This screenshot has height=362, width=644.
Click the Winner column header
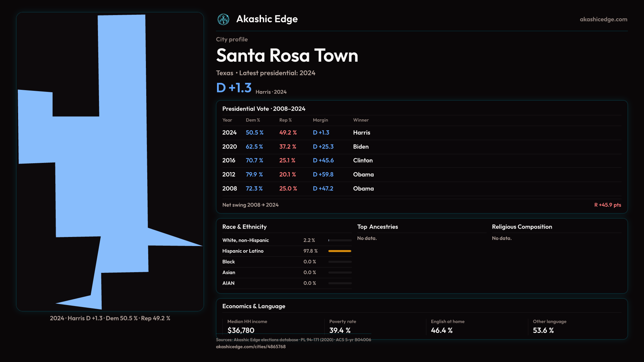361,120
